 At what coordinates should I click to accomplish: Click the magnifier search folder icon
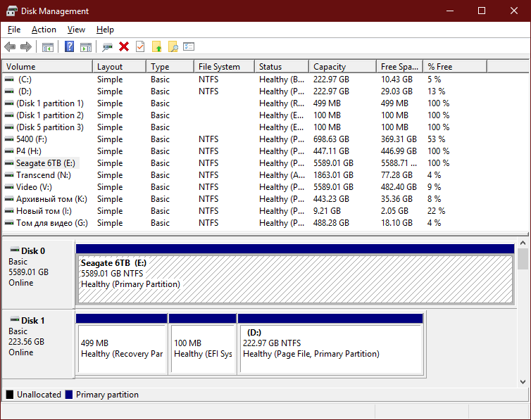click(x=173, y=46)
